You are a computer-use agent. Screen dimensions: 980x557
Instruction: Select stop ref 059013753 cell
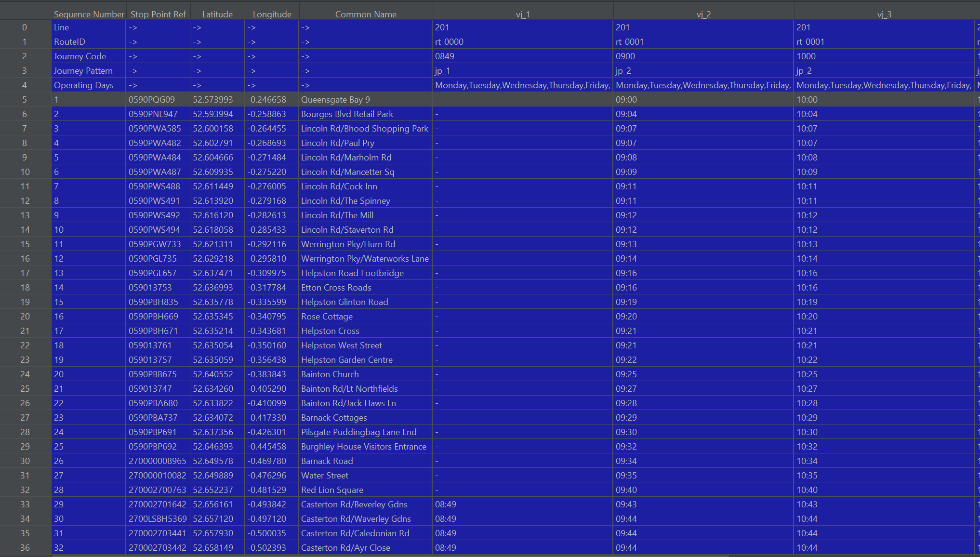coord(158,288)
